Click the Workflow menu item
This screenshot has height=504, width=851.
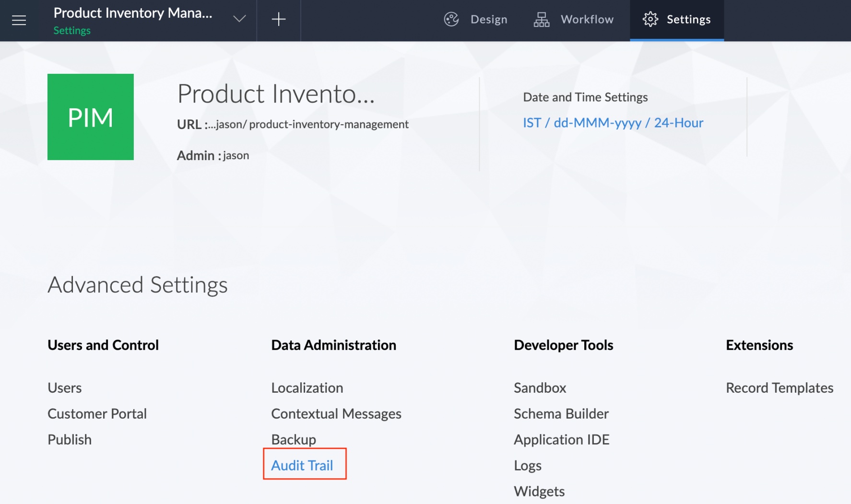point(587,19)
